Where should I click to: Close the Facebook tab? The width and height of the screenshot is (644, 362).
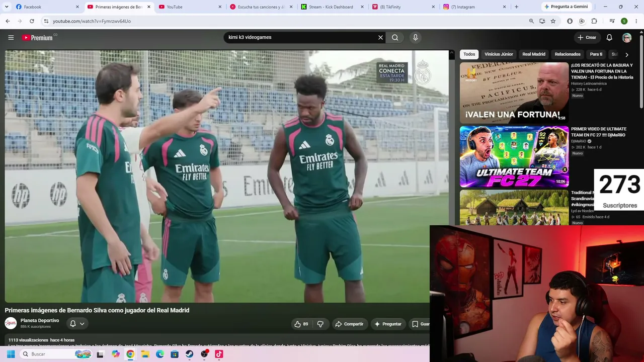[77, 7]
